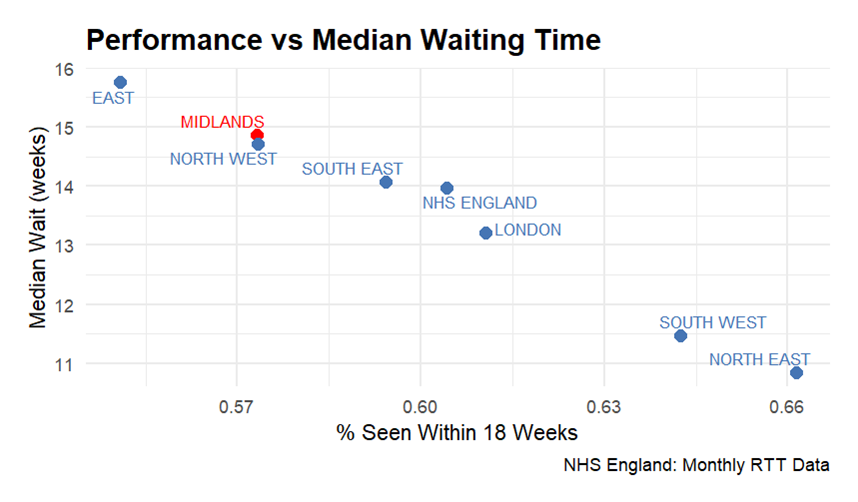
Task: Click the NHS ENGLAND text label
Action: tap(480, 204)
